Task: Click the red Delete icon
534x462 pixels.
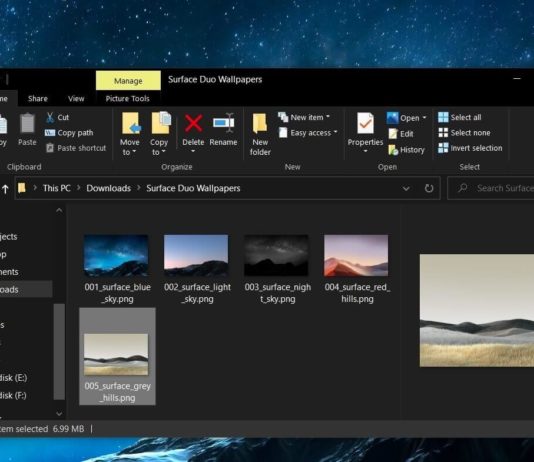Action: 193,123
